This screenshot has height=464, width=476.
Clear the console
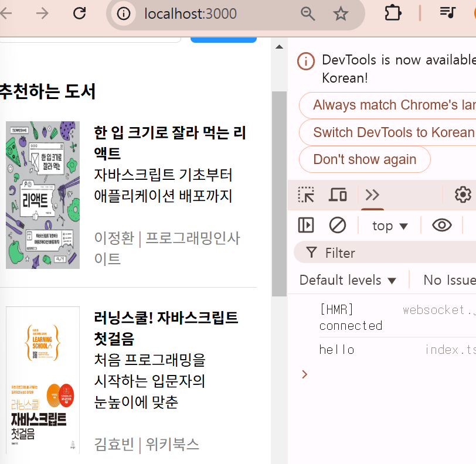tap(338, 225)
